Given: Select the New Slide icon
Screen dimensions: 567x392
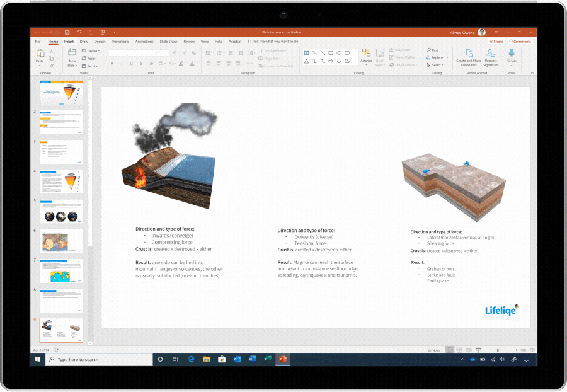Looking at the screenshot, I should (x=71, y=55).
